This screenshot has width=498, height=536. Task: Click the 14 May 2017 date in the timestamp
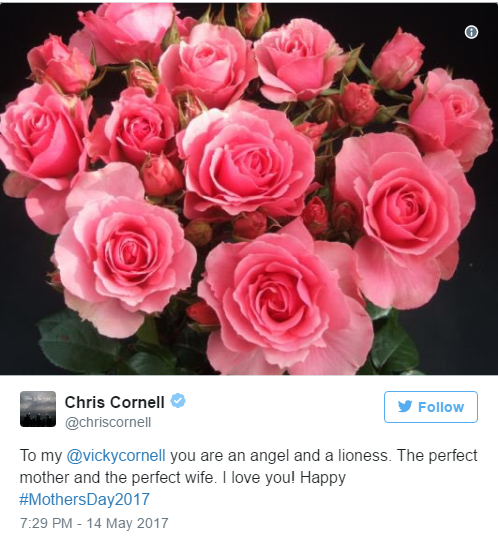pos(127,523)
